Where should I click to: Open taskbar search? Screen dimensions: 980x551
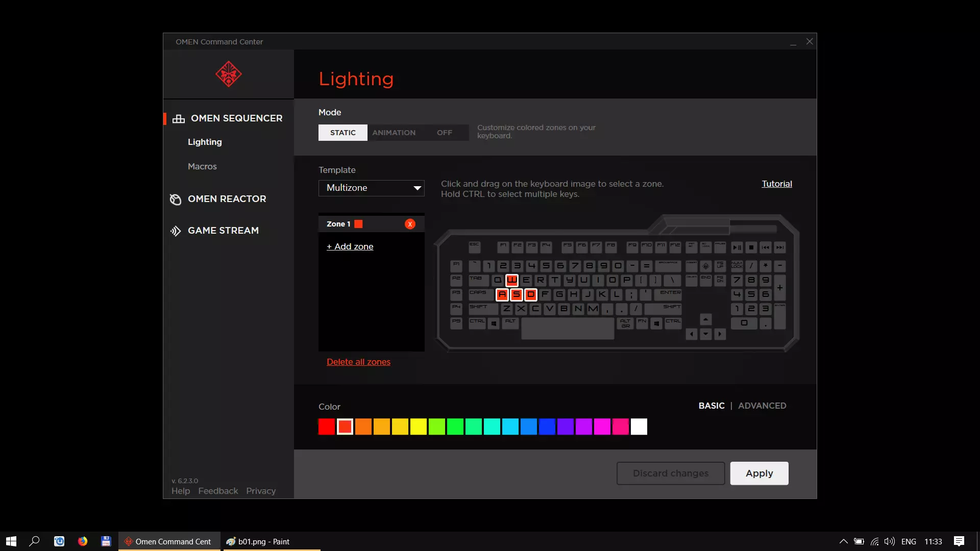point(34,541)
